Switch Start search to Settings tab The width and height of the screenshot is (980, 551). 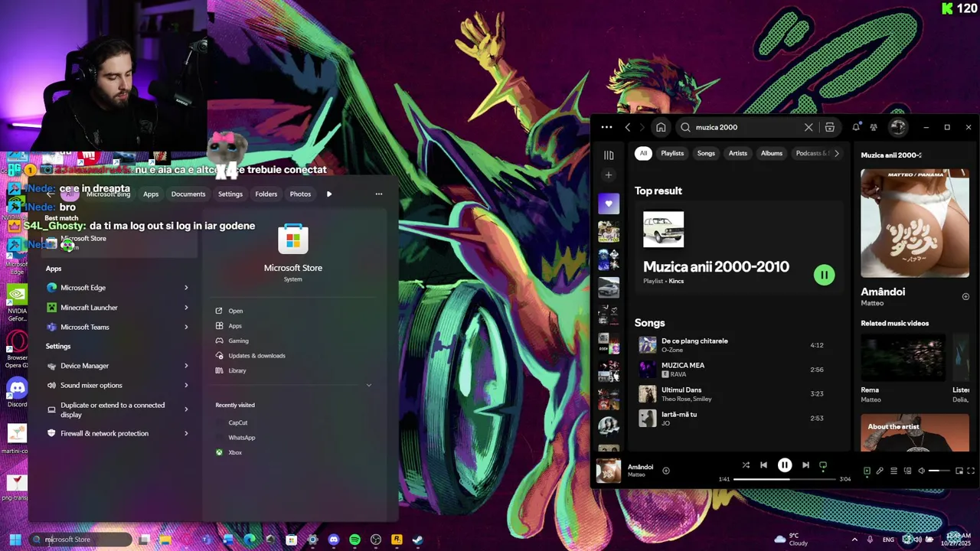230,194
